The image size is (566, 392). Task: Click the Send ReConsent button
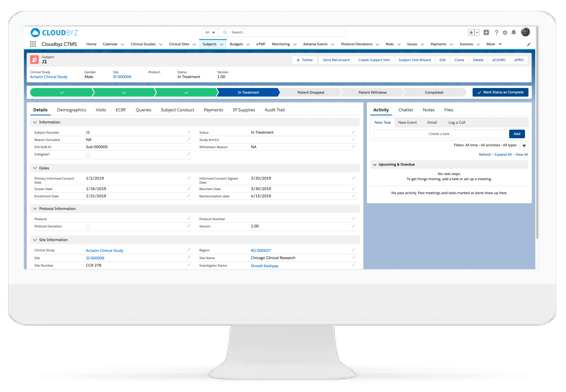336,60
